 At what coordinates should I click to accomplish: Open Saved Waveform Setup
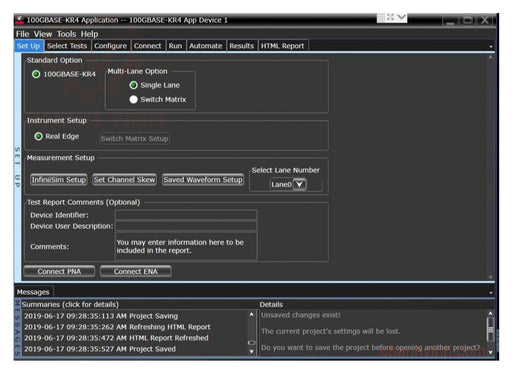tap(203, 180)
